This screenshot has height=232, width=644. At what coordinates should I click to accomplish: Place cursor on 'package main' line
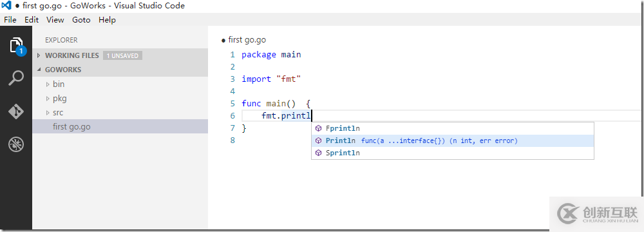pyautogui.click(x=271, y=55)
